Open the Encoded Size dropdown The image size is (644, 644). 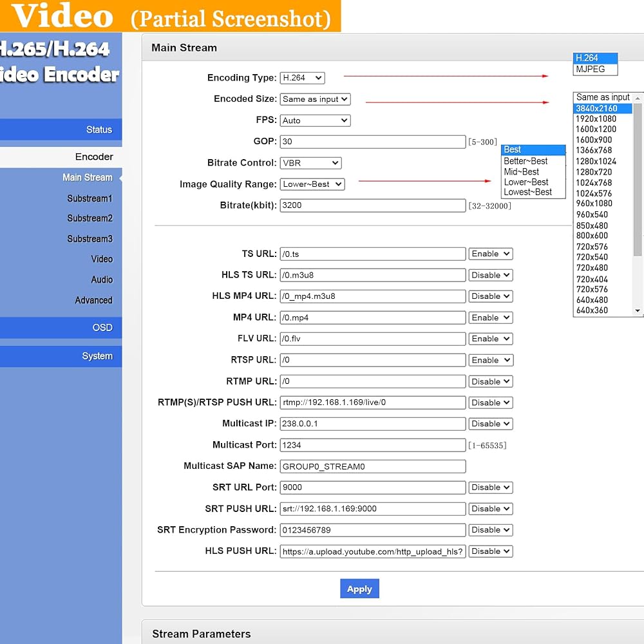pos(315,99)
